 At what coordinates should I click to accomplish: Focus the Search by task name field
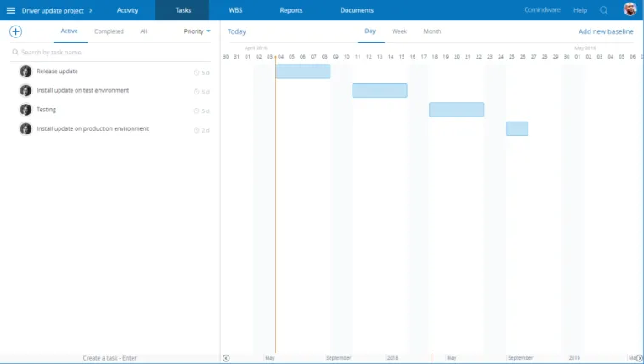coord(111,52)
